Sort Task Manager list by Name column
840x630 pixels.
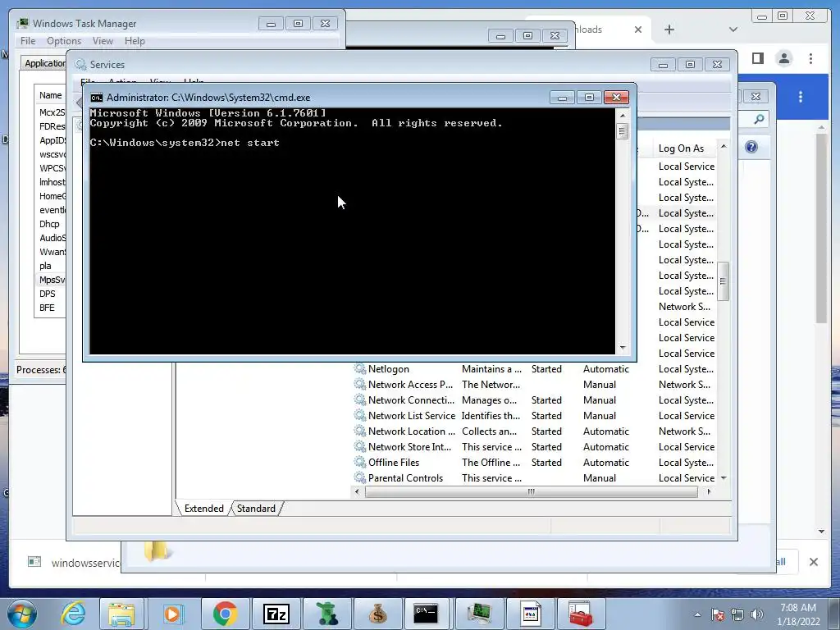click(50, 95)
